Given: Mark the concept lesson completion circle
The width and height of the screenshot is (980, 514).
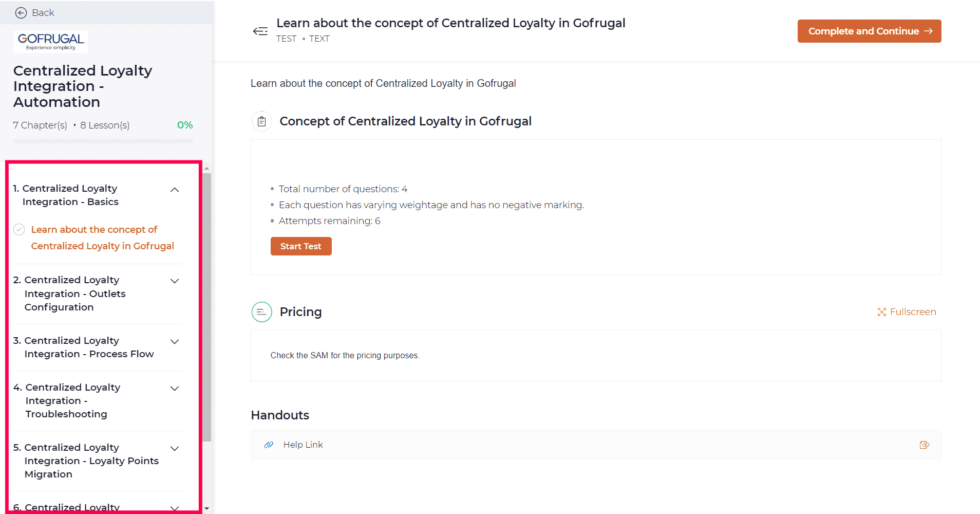Looking at the screenshot, I should tap(19, 230).
